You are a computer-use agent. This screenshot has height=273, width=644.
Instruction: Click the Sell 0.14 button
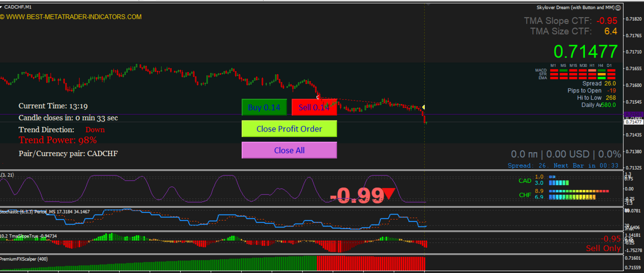click(314, 107)
